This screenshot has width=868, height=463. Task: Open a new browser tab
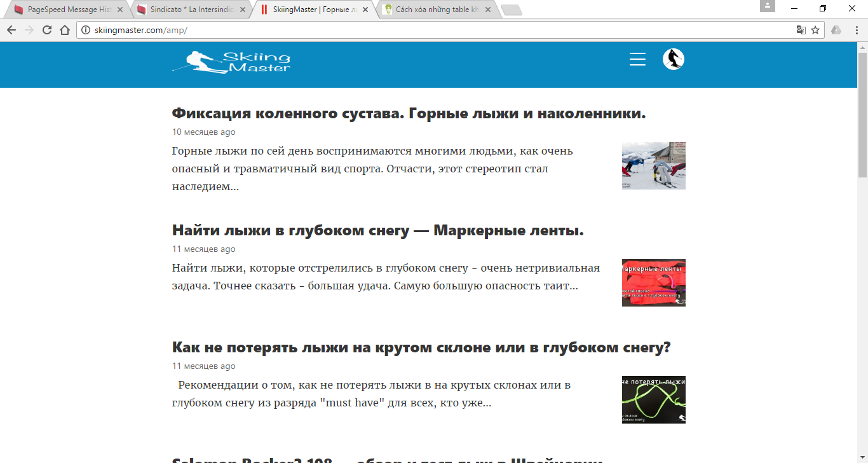(511, 10)
